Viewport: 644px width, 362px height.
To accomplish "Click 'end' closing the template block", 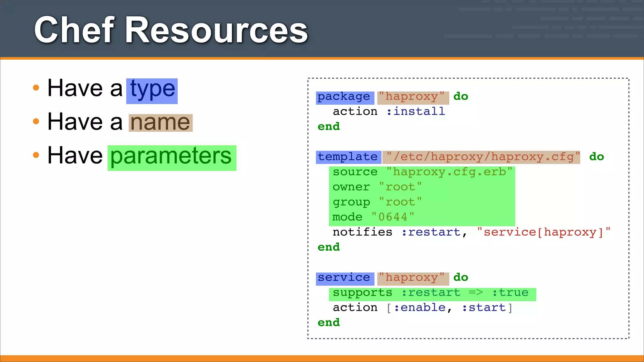I will 329,247.
